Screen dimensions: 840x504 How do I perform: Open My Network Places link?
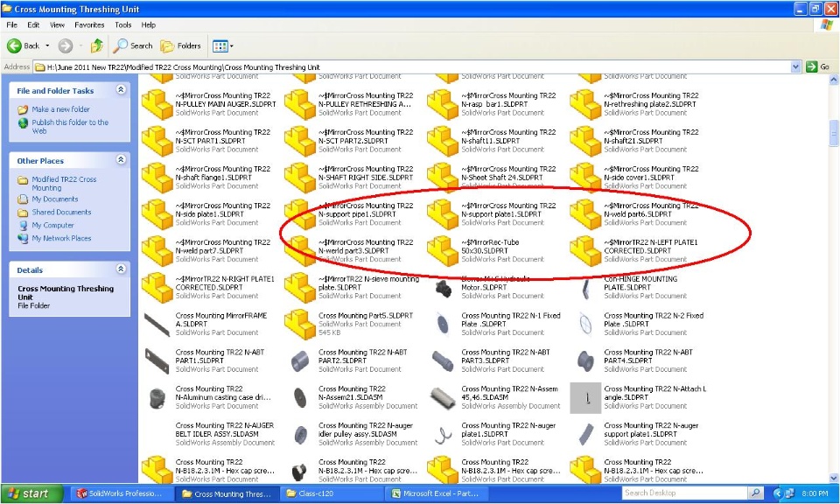[61, 238]
